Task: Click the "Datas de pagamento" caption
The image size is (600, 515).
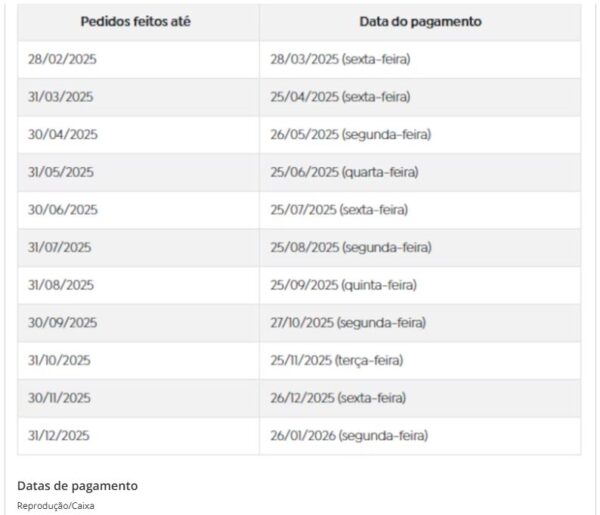Action: [77, 486]
